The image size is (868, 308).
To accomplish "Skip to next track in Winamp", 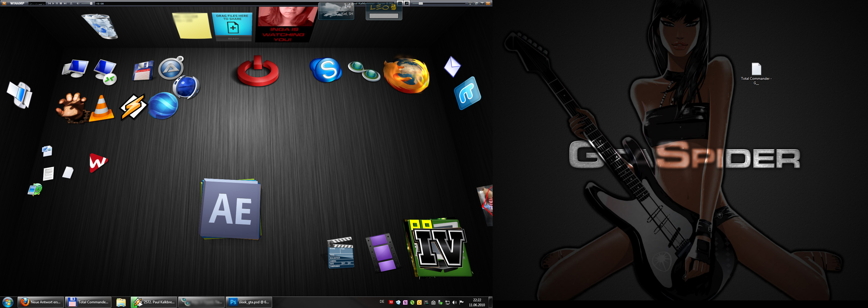I will 65,3.
